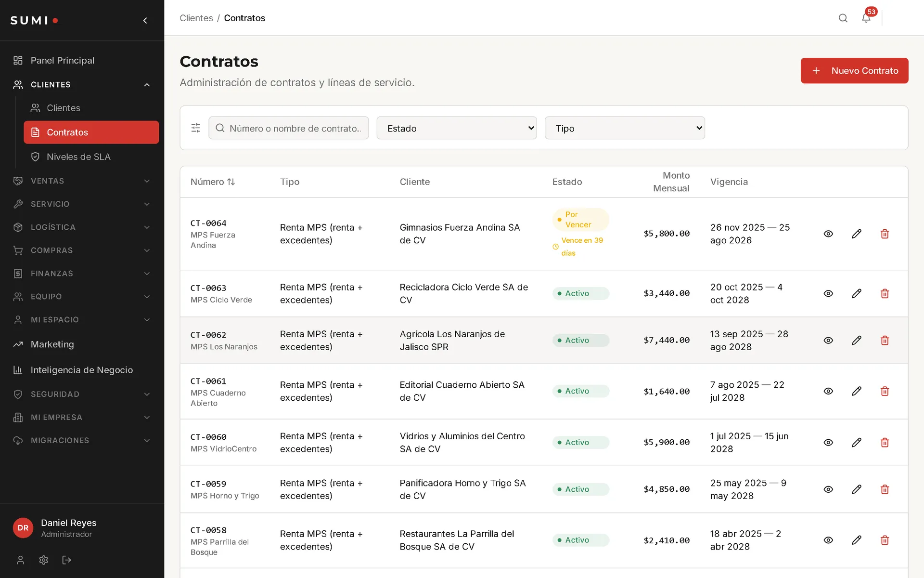Expand the SERVICIO sidebar section
Screen dimensions: 924x578
[82, 204]
